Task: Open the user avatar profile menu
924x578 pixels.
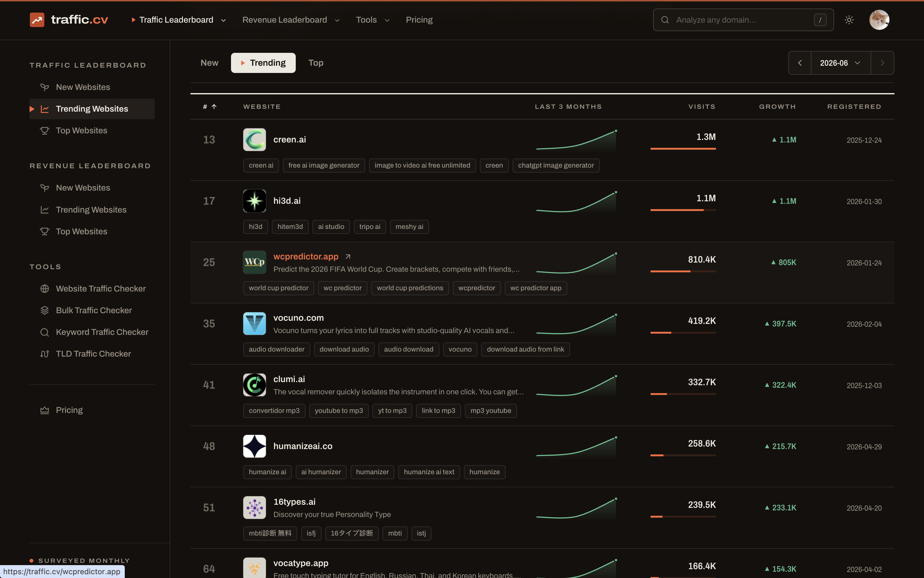Action: tap(879, 20)
